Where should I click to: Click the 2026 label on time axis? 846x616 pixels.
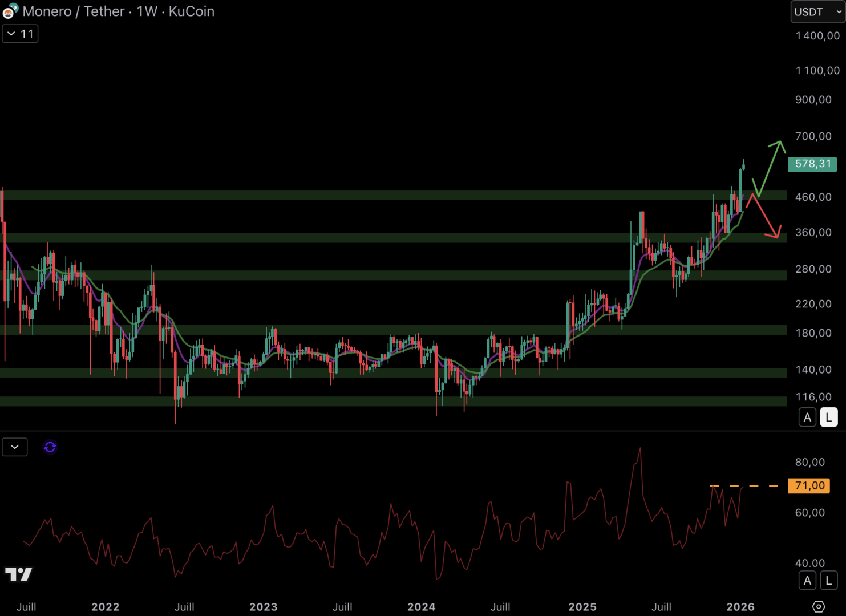[x=740, y=607]
